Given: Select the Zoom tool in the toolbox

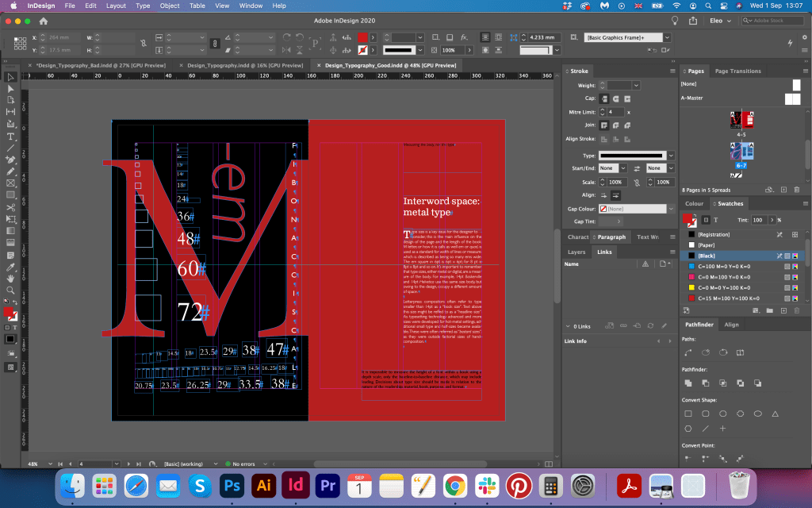Looking at the screenshot, I should [10, 290].
